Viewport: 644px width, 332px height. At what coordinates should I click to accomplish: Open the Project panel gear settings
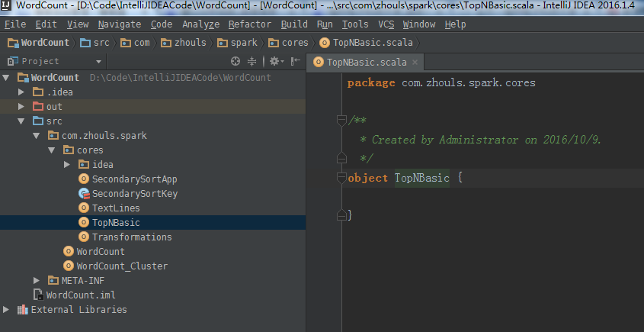[x=277, y=61]
